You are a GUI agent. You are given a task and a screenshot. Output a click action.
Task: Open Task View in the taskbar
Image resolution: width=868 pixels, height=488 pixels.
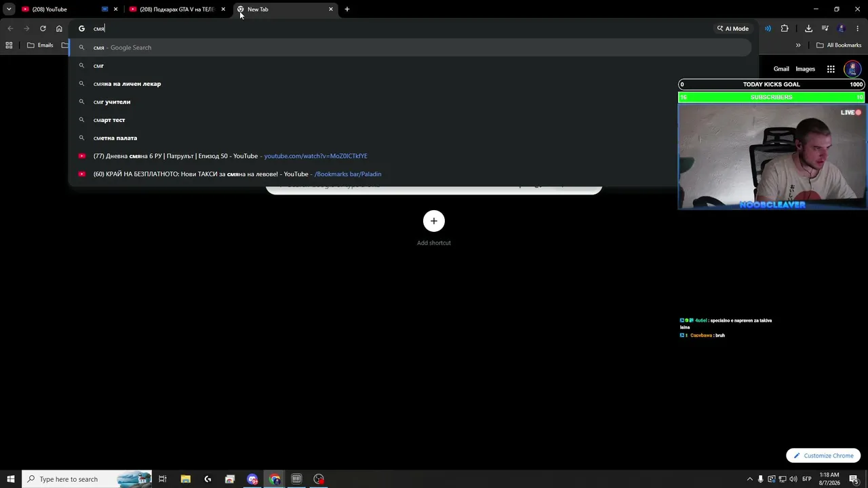(x=163, y=479)
